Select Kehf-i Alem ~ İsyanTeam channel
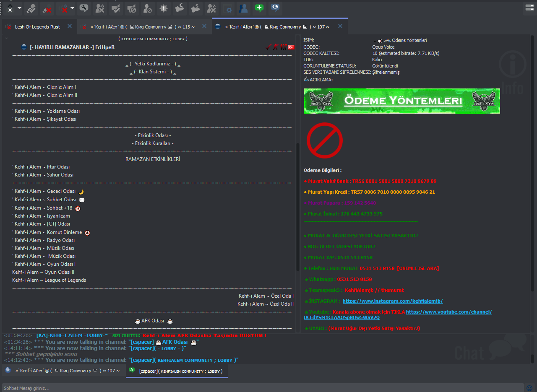537x392 pixels. 41,216
